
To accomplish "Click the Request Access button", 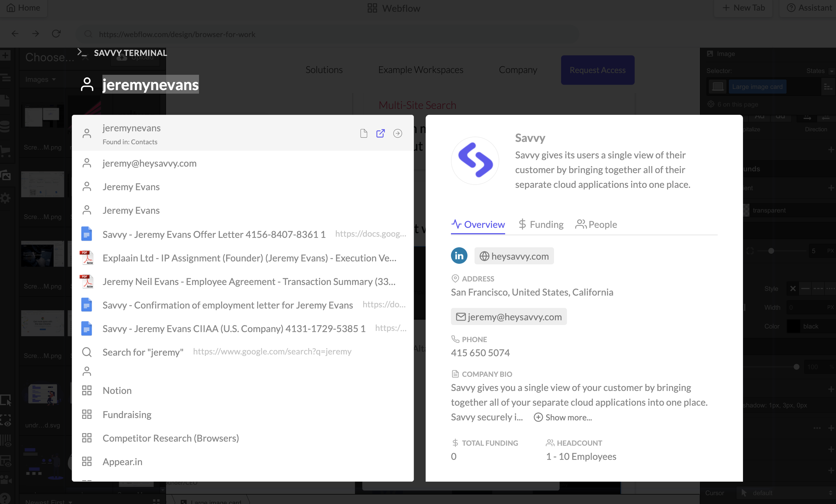I will (x=597, y=70).
